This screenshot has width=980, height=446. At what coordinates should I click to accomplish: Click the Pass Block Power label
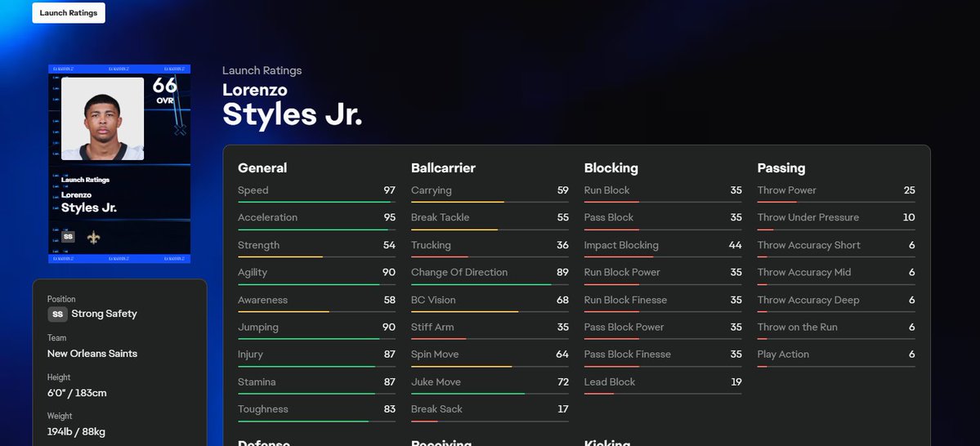pos(624,328)
